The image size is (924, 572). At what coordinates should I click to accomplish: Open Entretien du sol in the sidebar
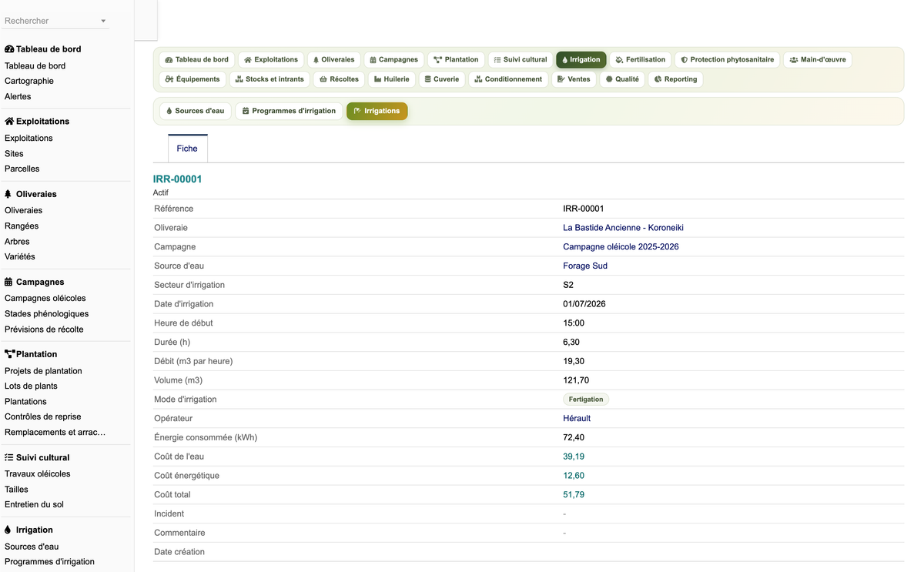click(34, 504)
